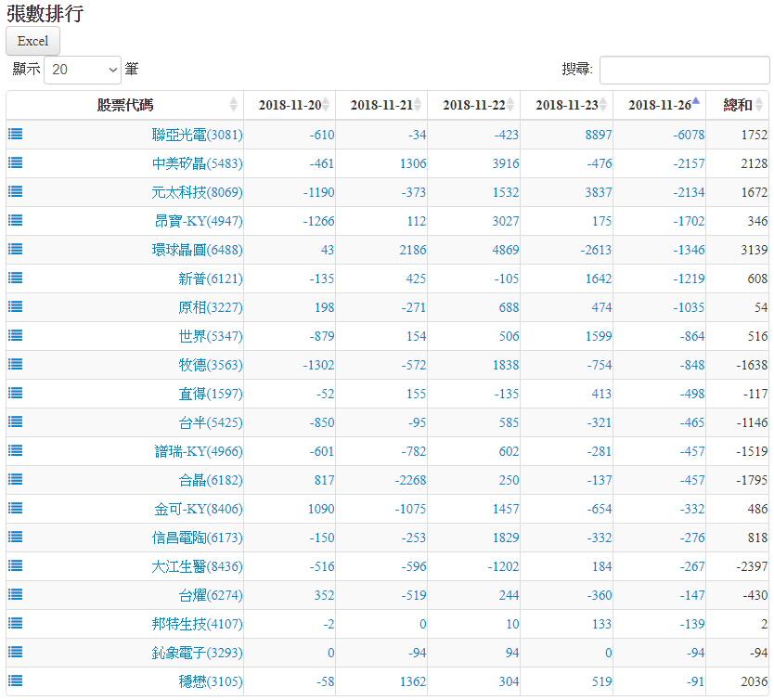The image size is (774, 700).
Task: Sort by the 2018-11-26 column
Action: click(x=659, y=105)
